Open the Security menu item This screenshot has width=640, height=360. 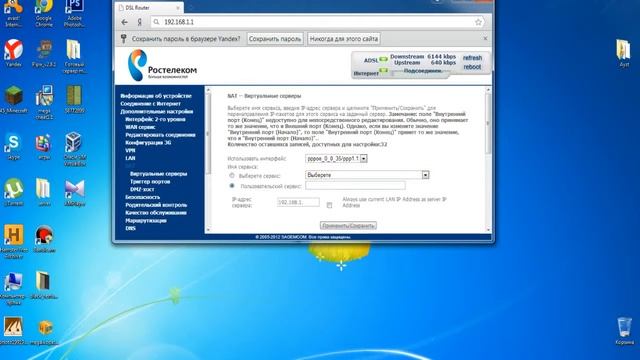pyautogui.click(x=142, y=197)
